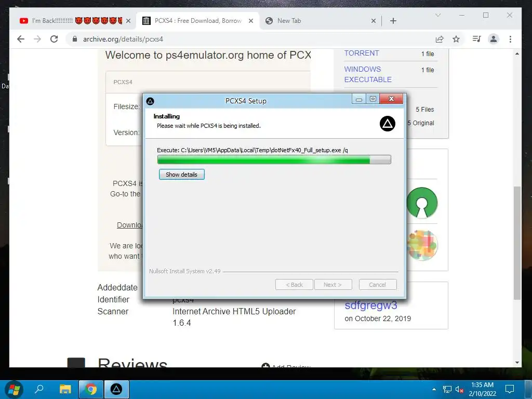Click the "Nullsoft Install System v2.49" text
This screenshot has width=532, height=399.
pos(185,271)
